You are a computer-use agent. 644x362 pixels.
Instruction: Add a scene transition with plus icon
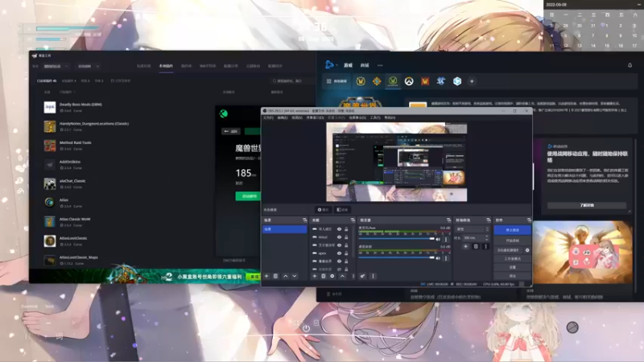click(x=466, y=247)
